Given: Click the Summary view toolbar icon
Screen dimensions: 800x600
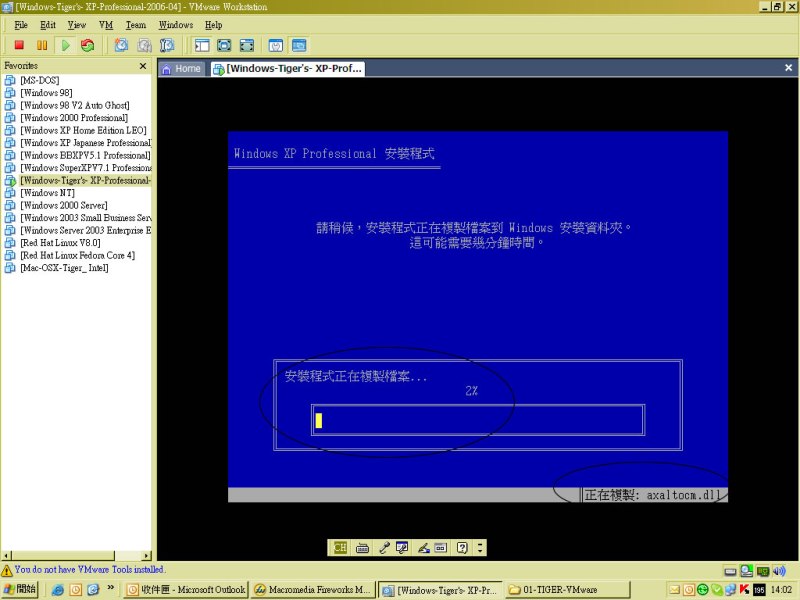Looking at the screenshot, I should 276,45.
